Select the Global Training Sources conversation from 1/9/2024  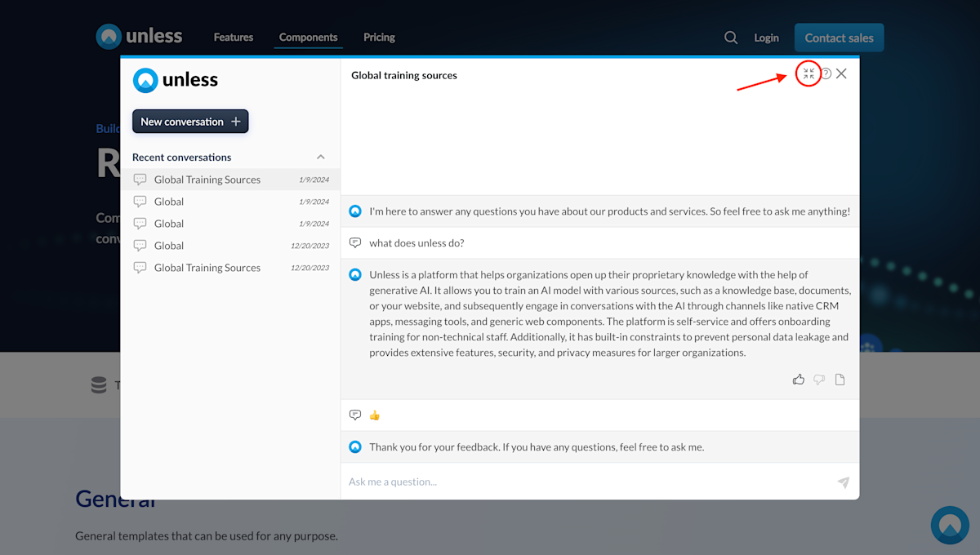pyautogui.click(x=207, y=179)
